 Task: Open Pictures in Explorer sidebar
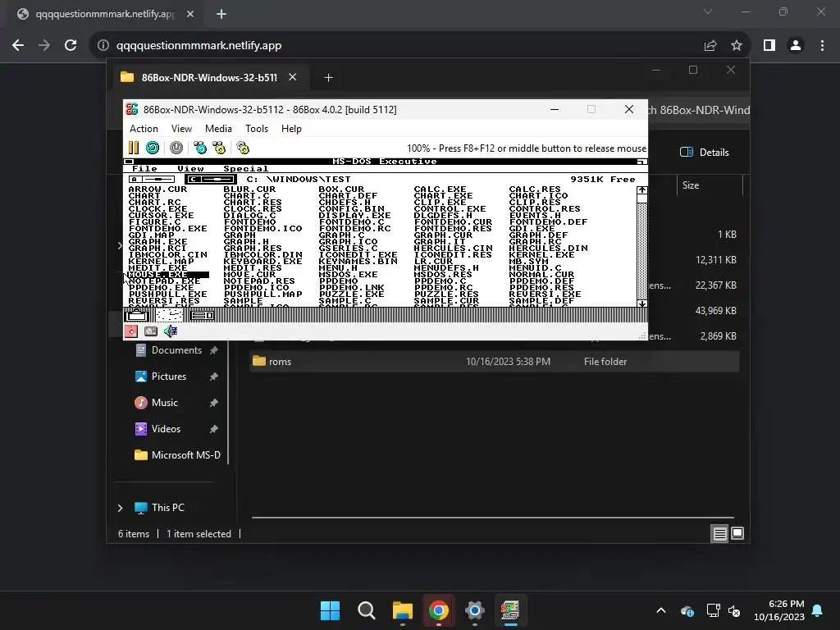tap(169, 377)
